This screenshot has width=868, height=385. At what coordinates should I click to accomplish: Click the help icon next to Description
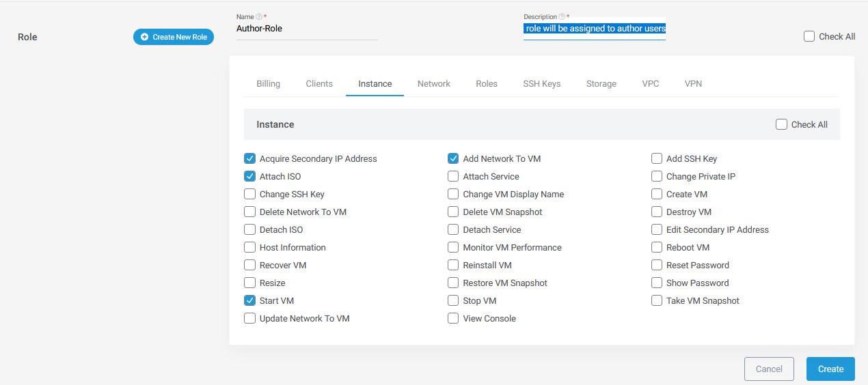coord(562,16)
